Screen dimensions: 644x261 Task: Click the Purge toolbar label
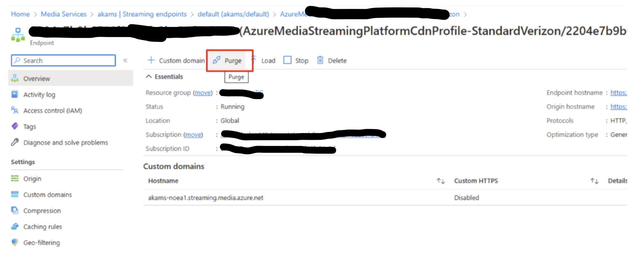[x=233, y=61]
